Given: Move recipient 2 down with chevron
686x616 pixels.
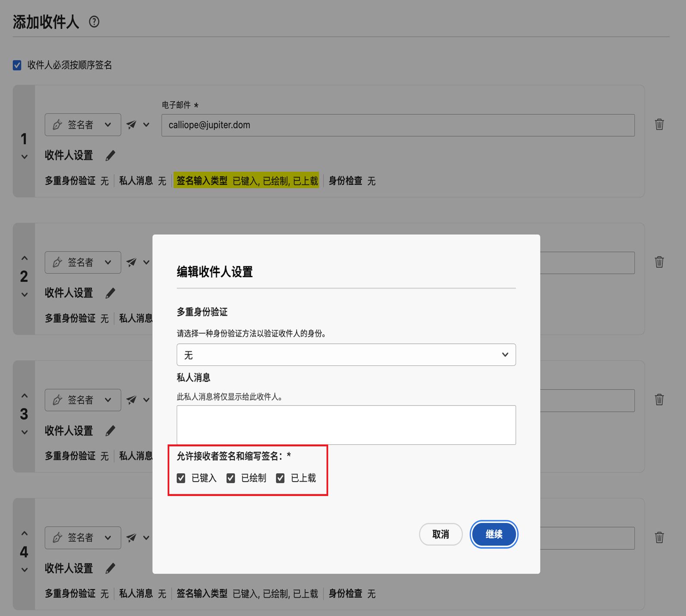Looking at the screenshot, I should (25, 295).
